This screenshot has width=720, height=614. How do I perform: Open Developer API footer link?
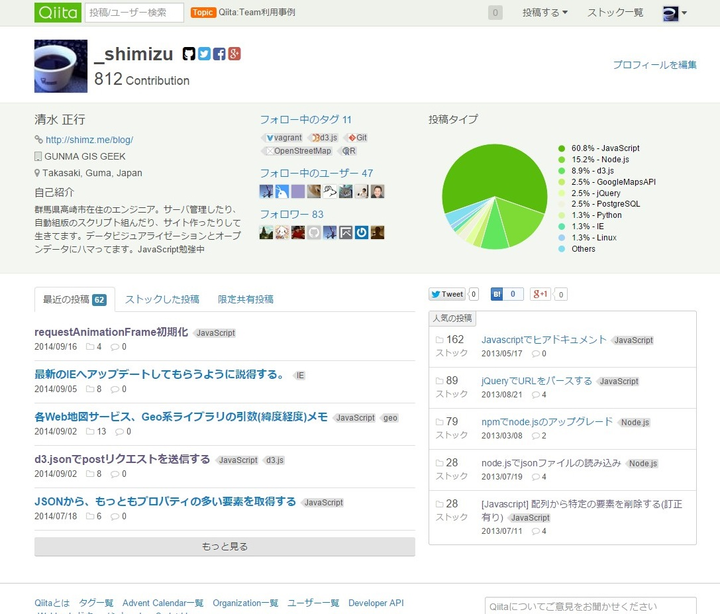(x=376, y=603)
